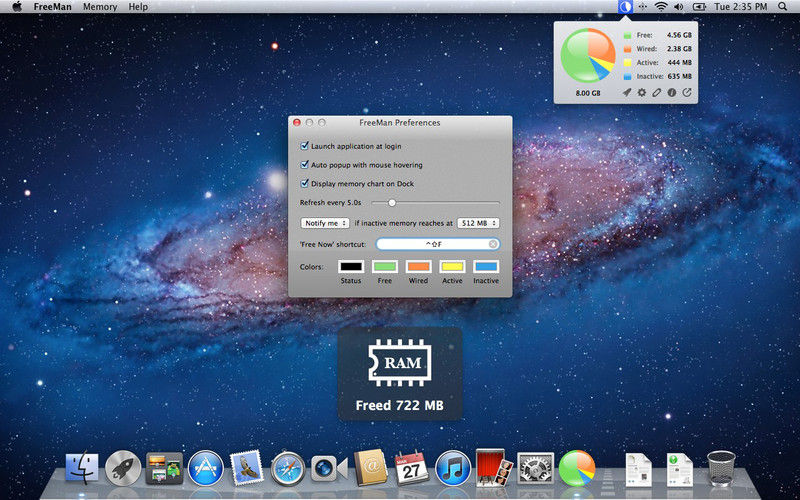
Task: Toggle Auto popup with mouse hovering
Action: pyautogui.click(x=305, y=165)
